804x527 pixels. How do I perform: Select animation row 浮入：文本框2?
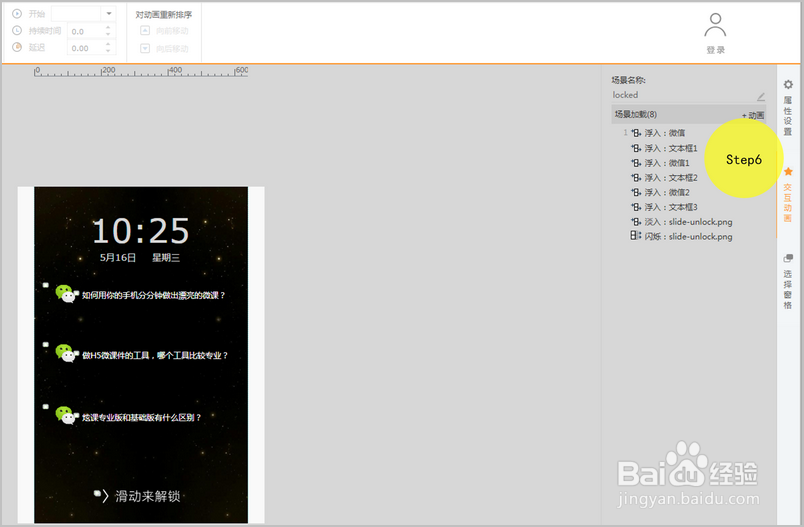(664, 178)
